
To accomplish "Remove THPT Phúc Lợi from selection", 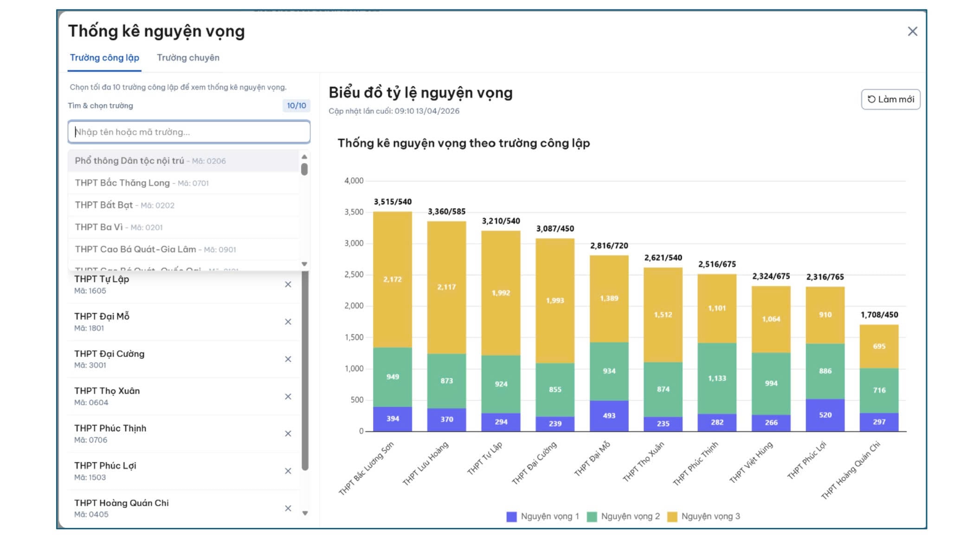I will pos(288,471).
